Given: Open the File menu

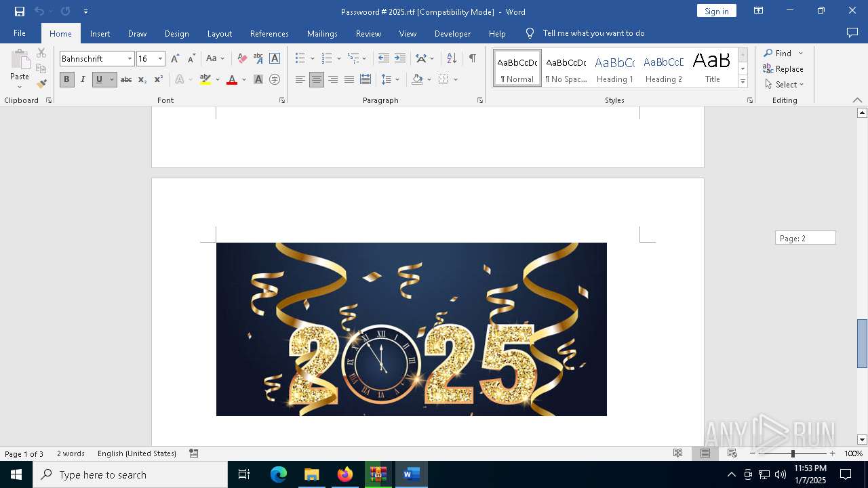Looking at the screenshot, I should click(x=20, y=33).
